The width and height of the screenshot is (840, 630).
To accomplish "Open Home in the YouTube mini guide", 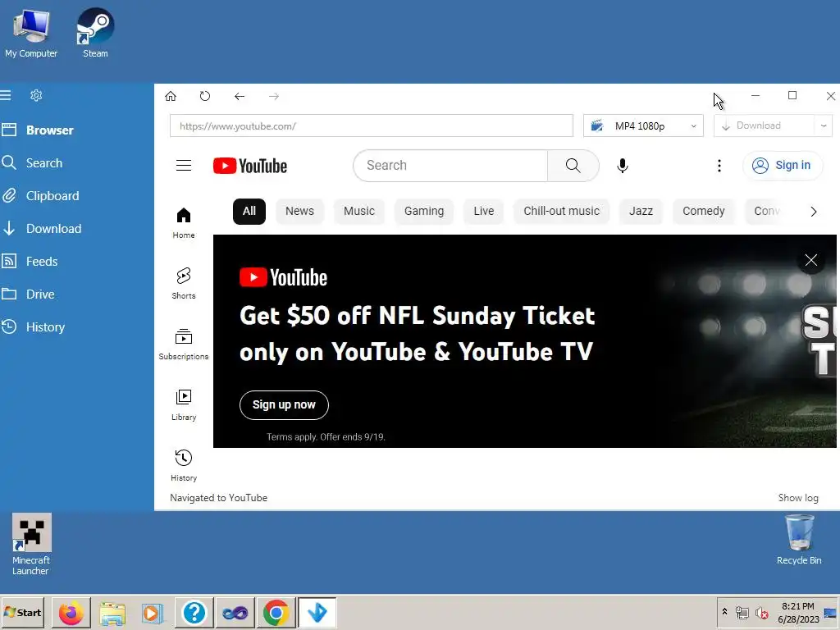I will coord(183,223).
